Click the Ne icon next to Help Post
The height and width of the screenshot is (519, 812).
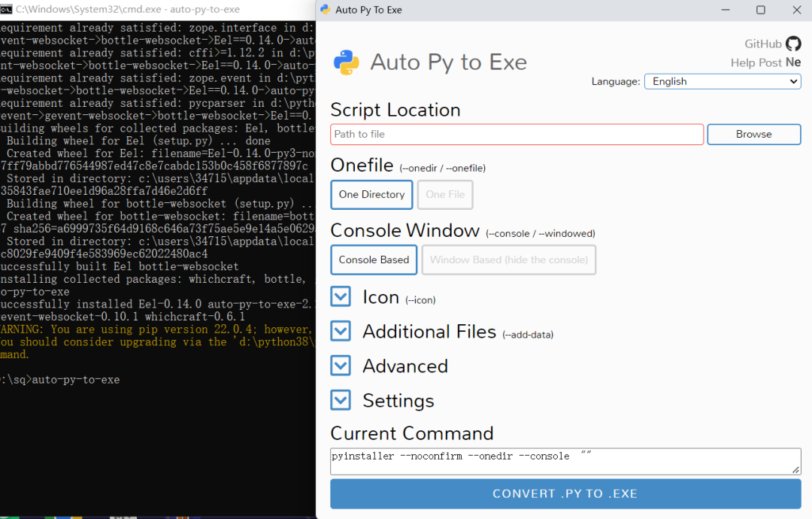pos(793,62)
